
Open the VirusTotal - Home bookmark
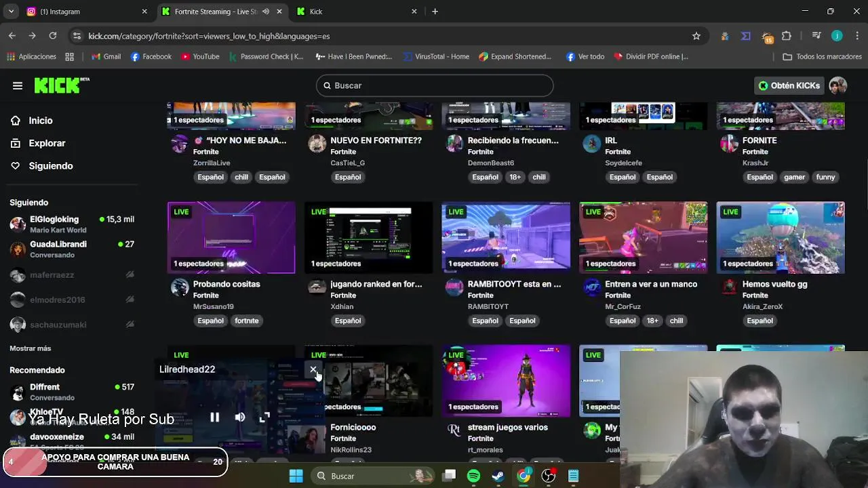coord(435,57)
